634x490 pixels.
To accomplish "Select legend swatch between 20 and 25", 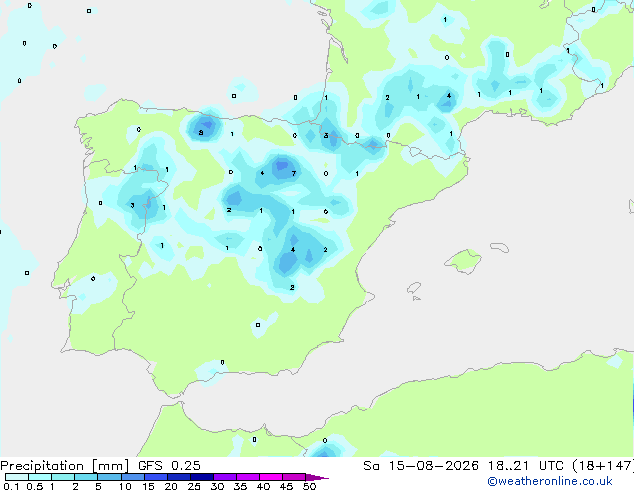I will (179, 477).
